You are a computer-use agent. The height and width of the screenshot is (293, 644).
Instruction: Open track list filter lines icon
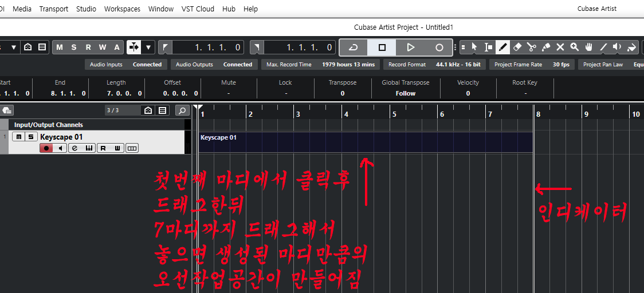coord(163,110)
